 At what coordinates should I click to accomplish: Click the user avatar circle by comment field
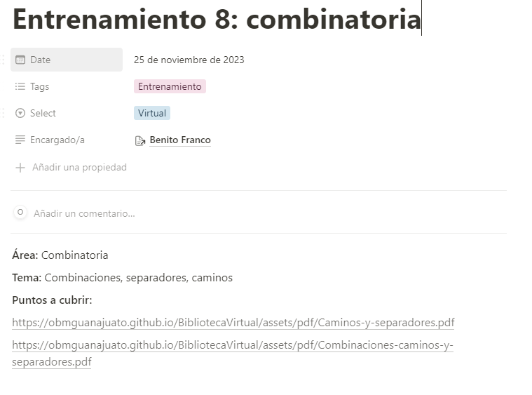[20, 213]
